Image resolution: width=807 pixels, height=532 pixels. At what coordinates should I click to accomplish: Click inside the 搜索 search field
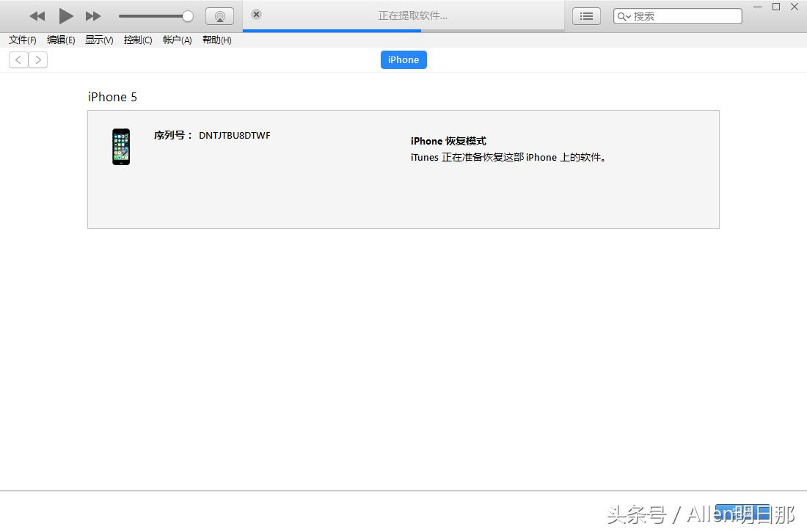(x=682, y=15)
